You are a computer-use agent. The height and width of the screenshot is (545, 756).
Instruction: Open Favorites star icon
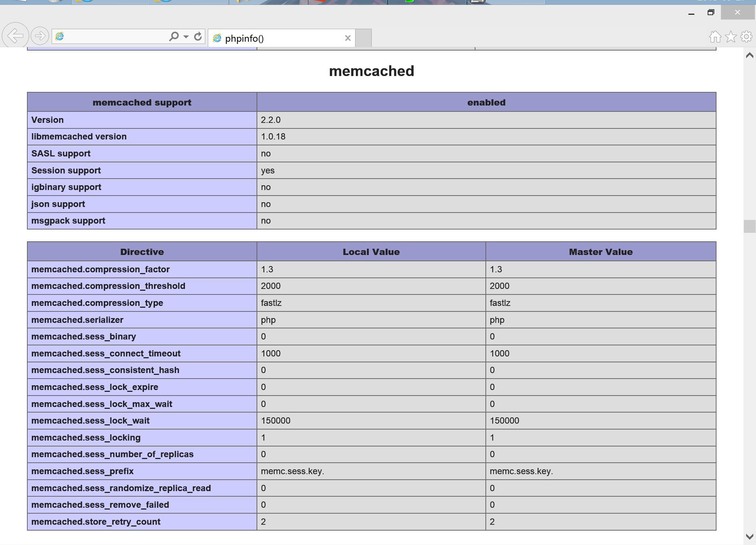[x=731, y=37]
